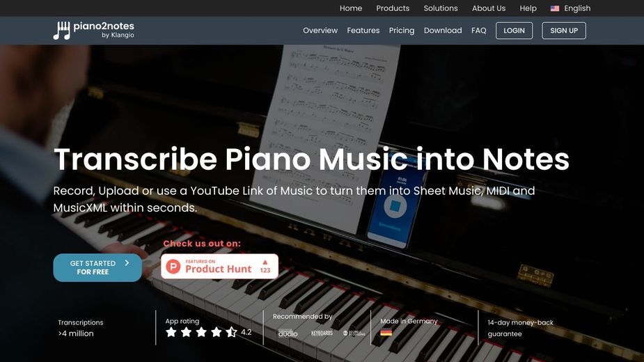Click Get Started For Free button
The width and height of the screenshot is (644, 362).
97,267
